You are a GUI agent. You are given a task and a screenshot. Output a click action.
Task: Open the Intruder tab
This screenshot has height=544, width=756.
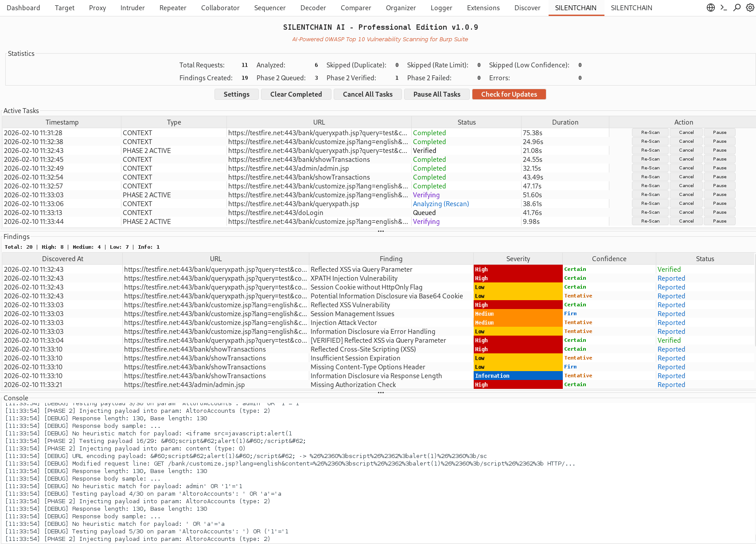132,8
